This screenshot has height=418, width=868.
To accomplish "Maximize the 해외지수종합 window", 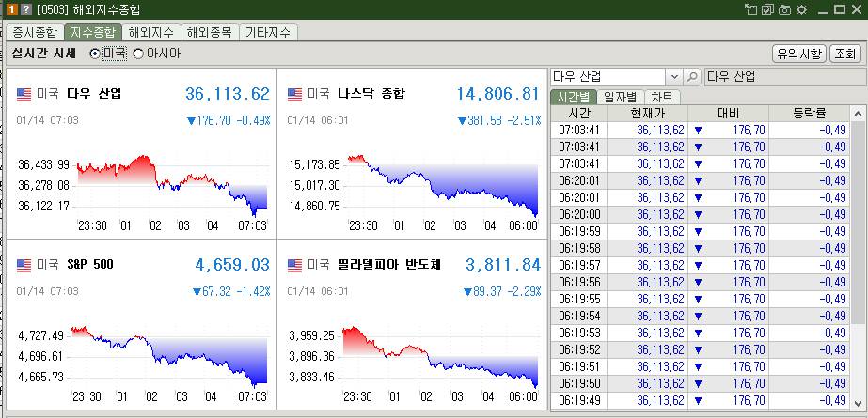I will (x=839, y=9).
